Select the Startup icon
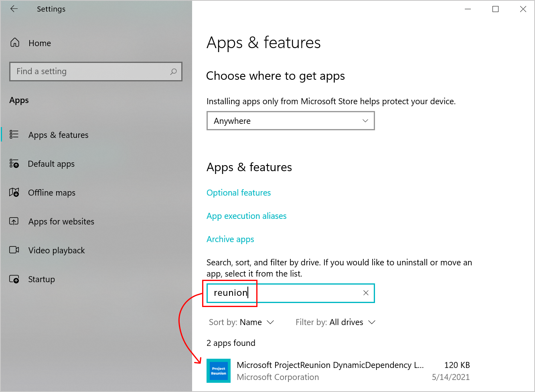 pyautogui.click(x=14, y=279)
